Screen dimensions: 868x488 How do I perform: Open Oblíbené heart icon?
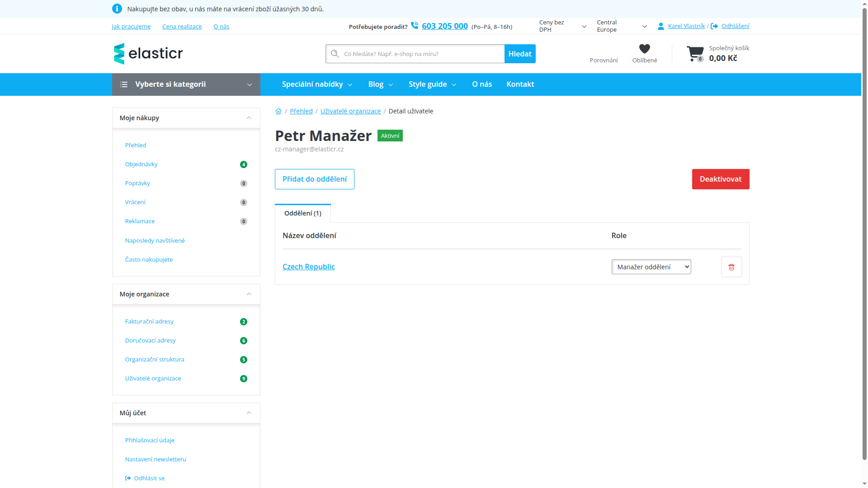(645, 49)
